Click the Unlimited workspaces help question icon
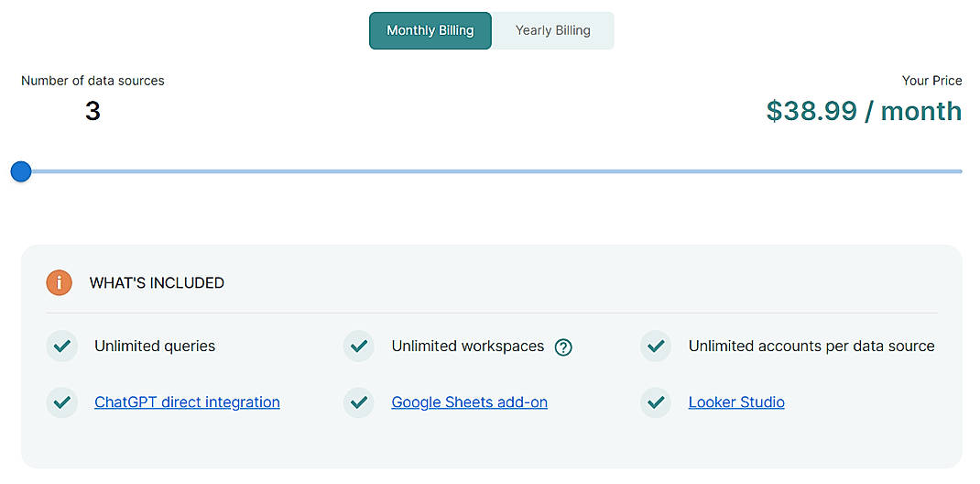980x484 pixels. (564, 347)
